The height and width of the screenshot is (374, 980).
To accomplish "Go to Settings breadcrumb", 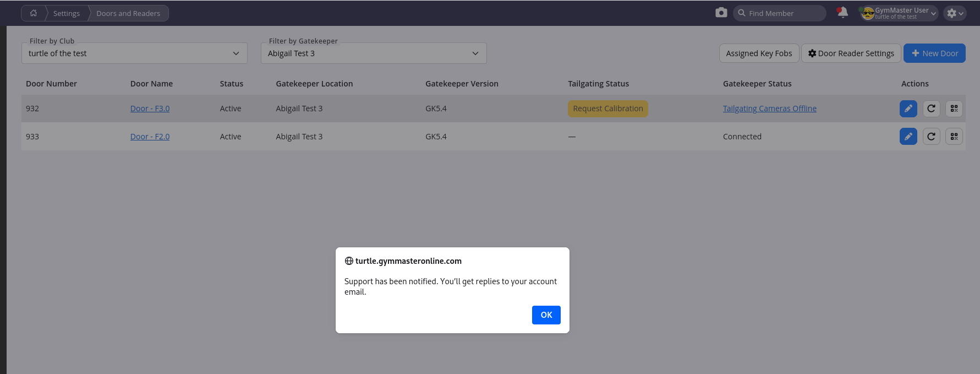I will point(67,13).
